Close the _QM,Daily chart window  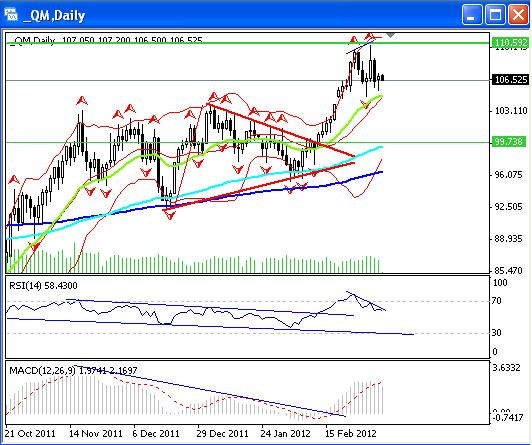(518, 15)
